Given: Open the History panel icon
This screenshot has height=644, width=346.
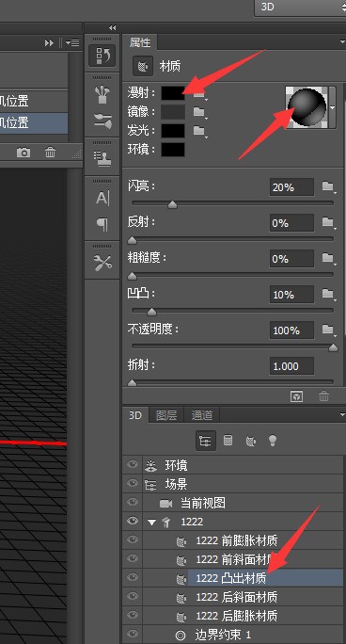Looking at the screenshot, I should (102, 56).
